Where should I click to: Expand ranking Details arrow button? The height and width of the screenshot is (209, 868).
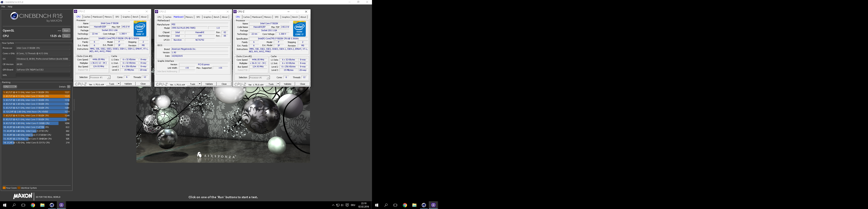pos(69,87)
